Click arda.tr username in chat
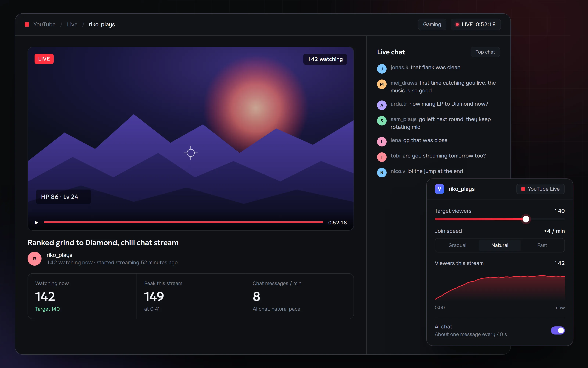This screenshot has width=588, height=368. (x=399, y=104)
